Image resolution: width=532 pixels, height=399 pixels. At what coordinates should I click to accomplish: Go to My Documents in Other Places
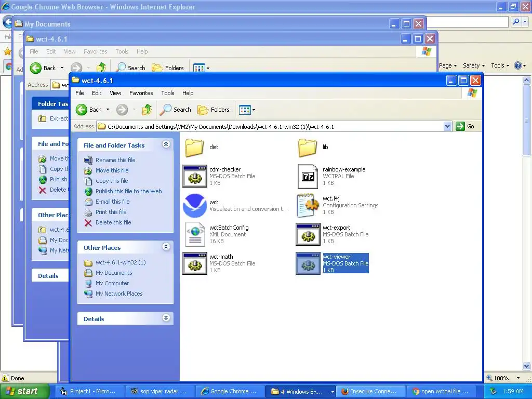click(114, 273)
